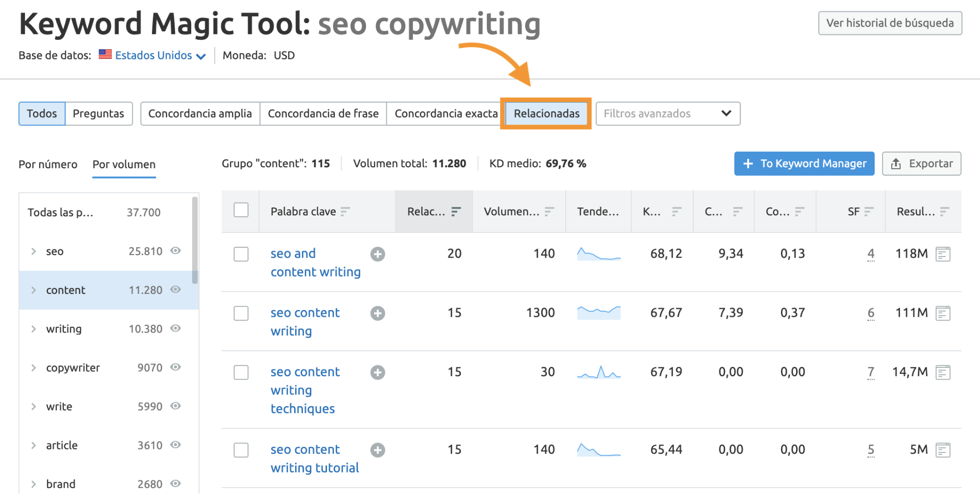This screenshot has height=494, width=980.
Task: Open SERP results icon for 118M row
Action: [943, 254]
